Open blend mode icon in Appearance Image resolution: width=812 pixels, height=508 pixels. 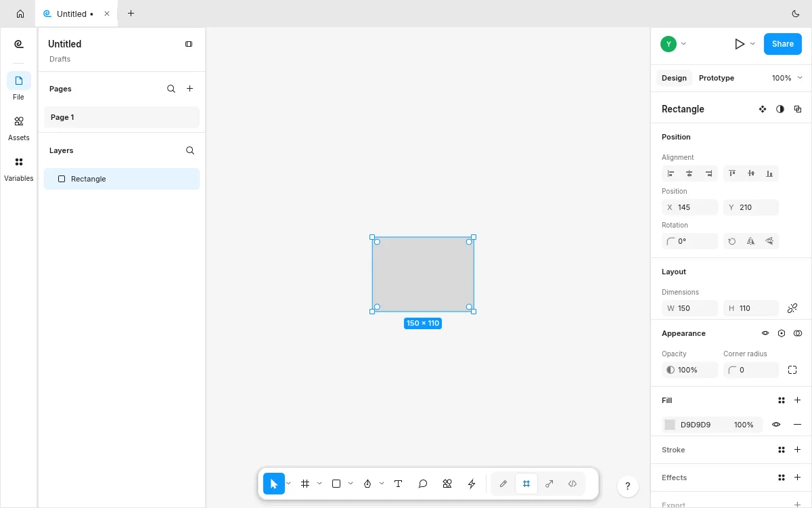tap(798, 333)
